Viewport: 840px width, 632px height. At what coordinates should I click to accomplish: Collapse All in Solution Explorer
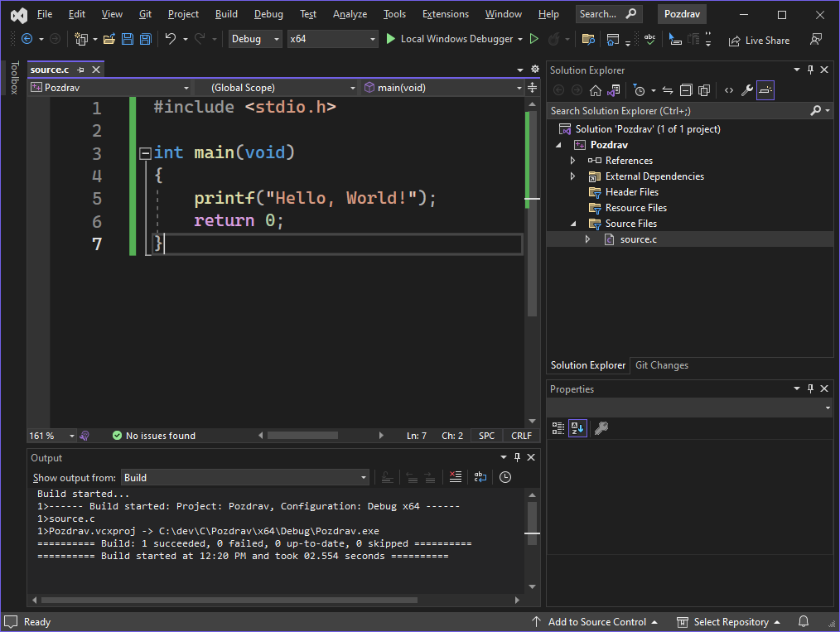coord(686,90)
